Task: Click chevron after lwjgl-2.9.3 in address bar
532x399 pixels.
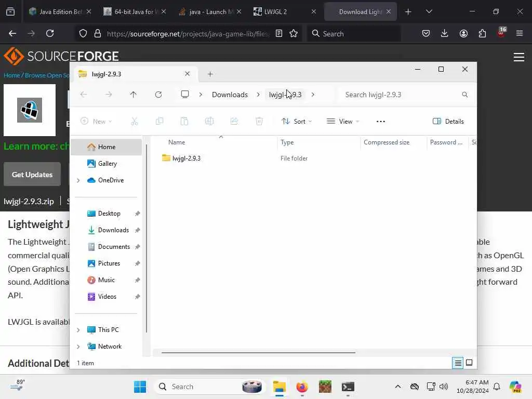Action: [313, 95]
